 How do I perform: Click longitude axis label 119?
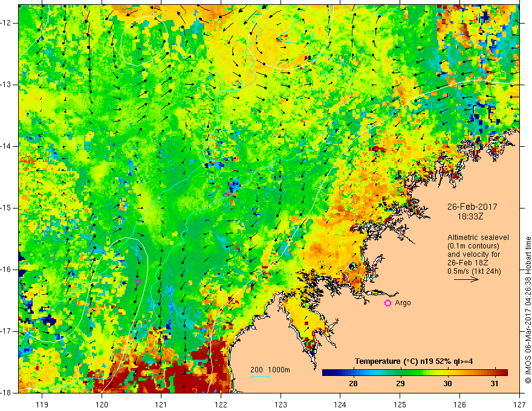tap(42, 404)
